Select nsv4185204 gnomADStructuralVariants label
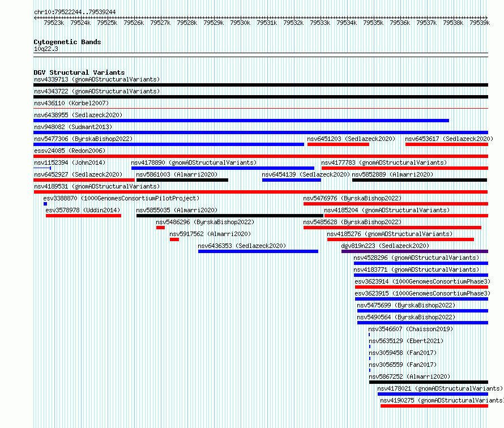The width and height of the screenshot is (504, 428). tap(387, 210)
